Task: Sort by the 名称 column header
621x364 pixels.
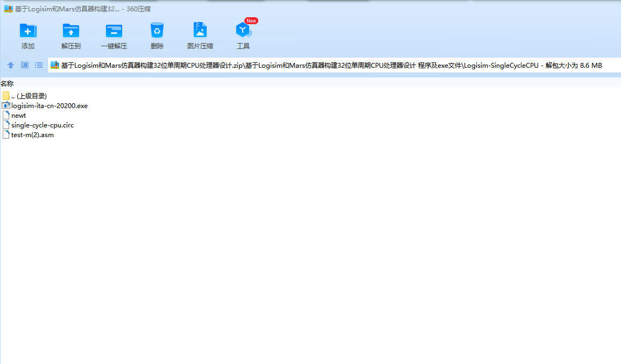Action: (7, 83)
